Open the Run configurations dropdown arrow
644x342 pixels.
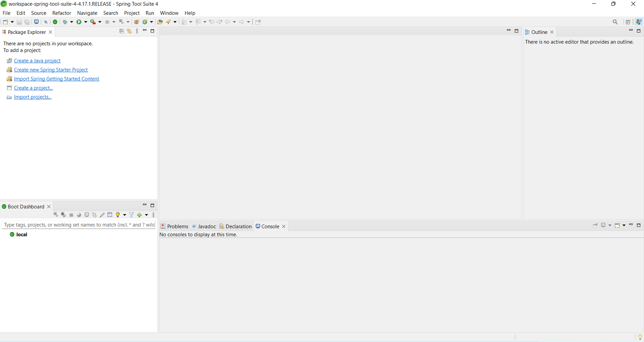click(86, 22)
